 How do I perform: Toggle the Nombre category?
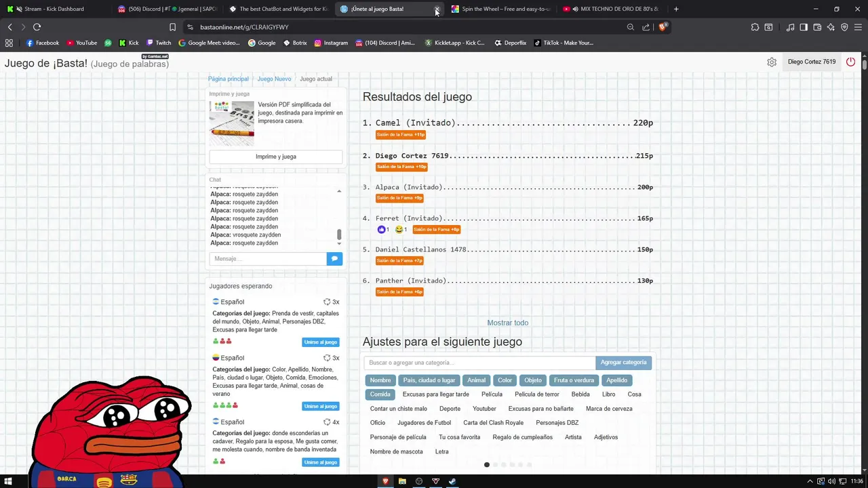coord(380,380)
